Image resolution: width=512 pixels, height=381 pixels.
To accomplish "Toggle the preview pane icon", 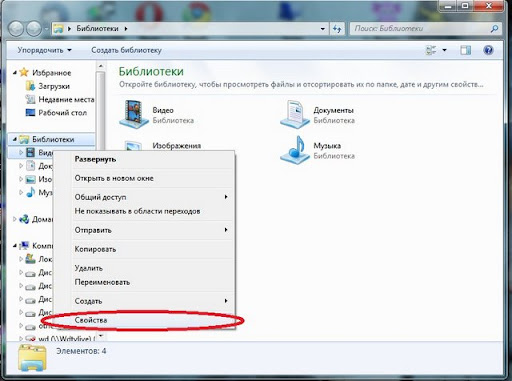I will tap(466, 50).
